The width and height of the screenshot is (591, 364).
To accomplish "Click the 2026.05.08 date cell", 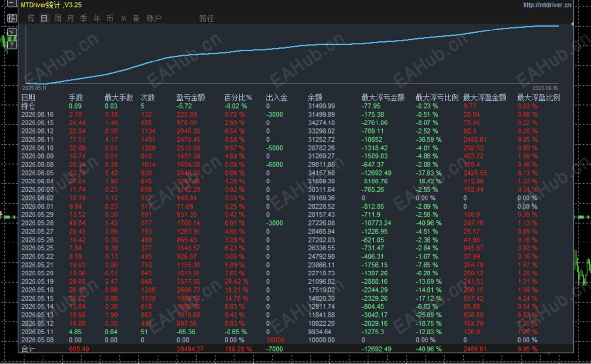I will click(37, 340).
